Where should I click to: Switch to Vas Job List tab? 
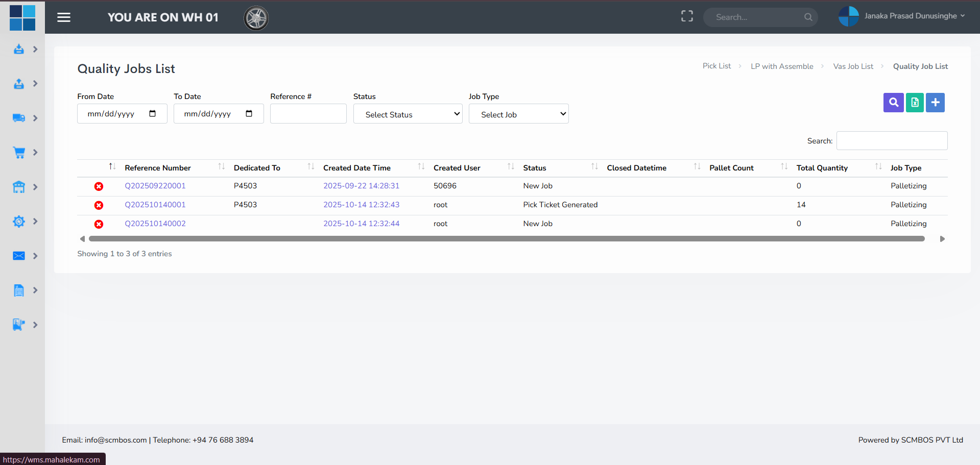pyautogui.click(x=853, y=66)
